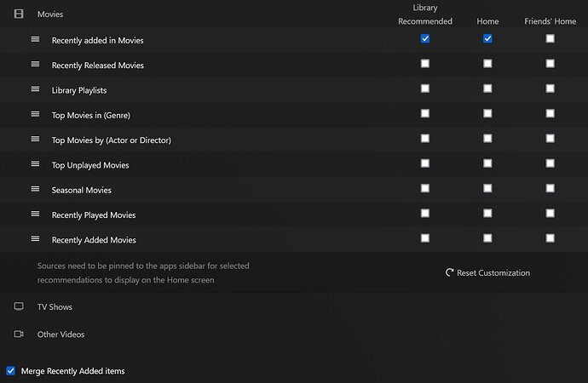The image size is (588, 383).
Task: Select the Seasonal Movies label
Action: tap(81, 190)
